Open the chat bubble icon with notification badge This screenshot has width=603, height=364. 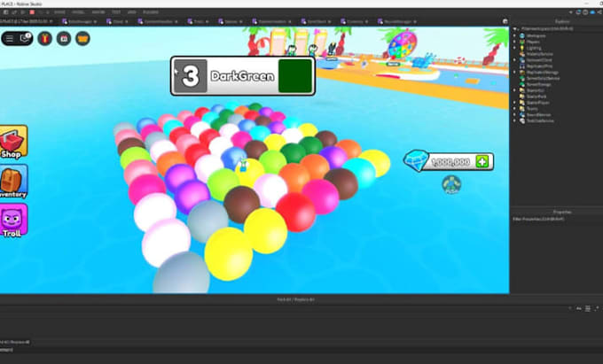point(25,38)
